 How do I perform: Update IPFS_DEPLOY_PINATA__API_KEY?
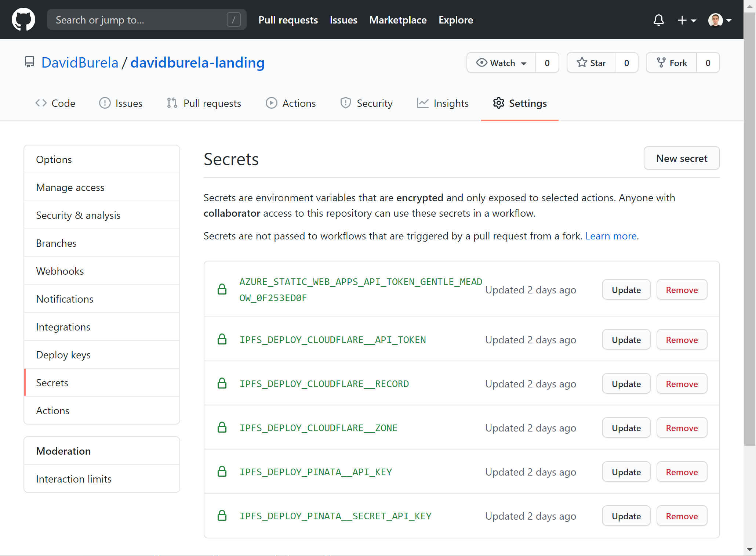pos(626,472)
